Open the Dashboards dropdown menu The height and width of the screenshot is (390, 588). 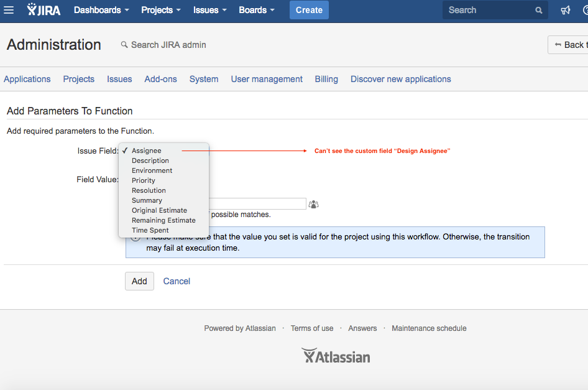tap(101, 10)
